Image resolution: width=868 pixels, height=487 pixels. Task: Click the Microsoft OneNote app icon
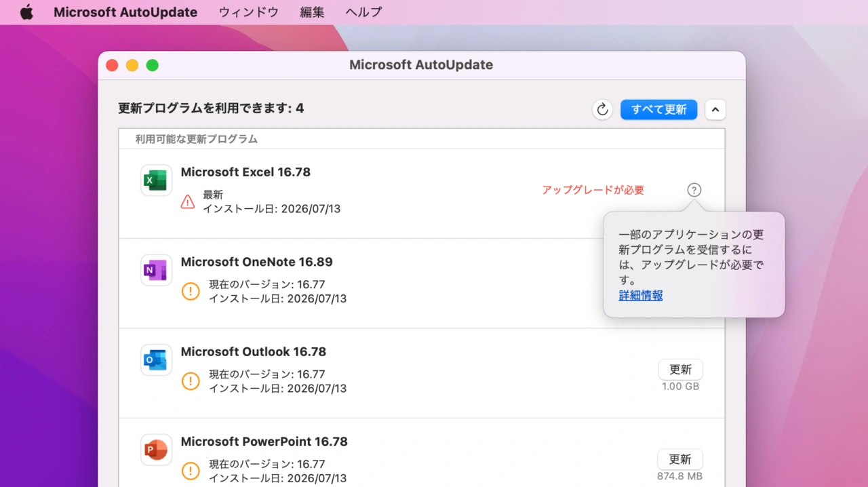point(156,270)
